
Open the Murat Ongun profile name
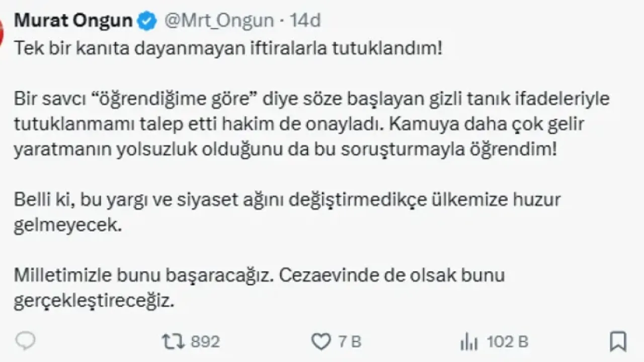73,21
